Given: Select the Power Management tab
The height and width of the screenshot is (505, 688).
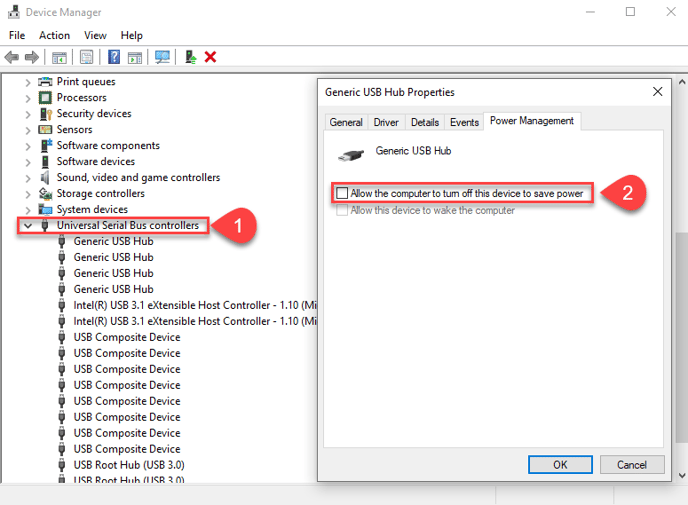Looking at the screenshot, I should 532,121.
